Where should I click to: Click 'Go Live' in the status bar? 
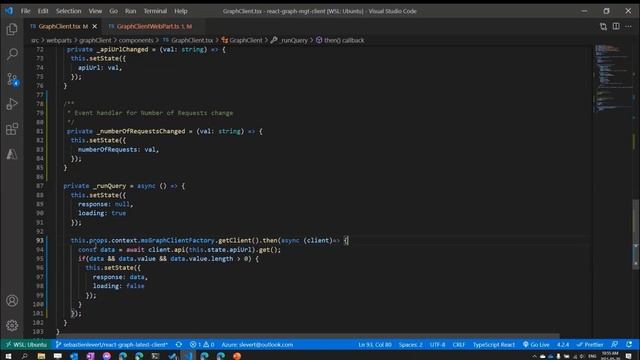pos(536,344)
